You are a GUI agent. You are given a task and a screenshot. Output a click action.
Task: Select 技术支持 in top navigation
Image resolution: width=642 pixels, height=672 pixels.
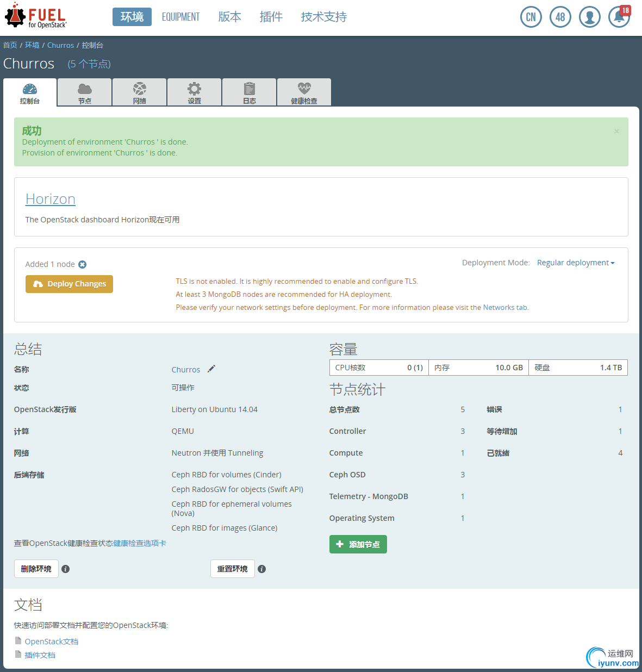coord(323,17)
